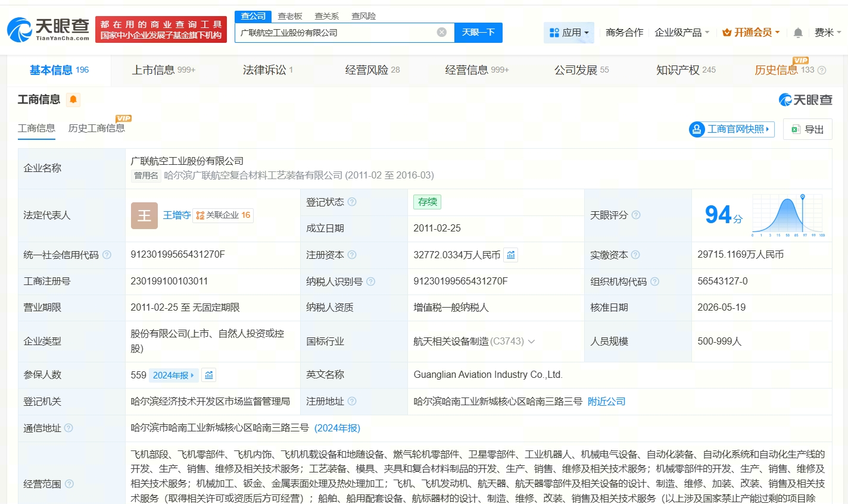Image resolution: width=848 pixels, height=504 pixels.
Task: Click the help icon beside 历史信息 133
Action: pos(822,70)
